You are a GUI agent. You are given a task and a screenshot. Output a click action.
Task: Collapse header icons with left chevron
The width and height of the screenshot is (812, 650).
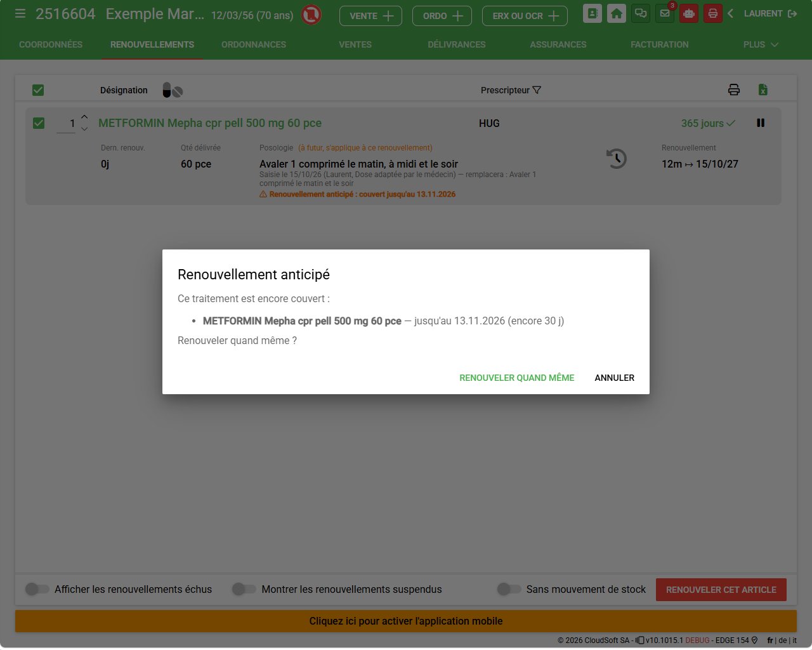click(x=731, y=13)
